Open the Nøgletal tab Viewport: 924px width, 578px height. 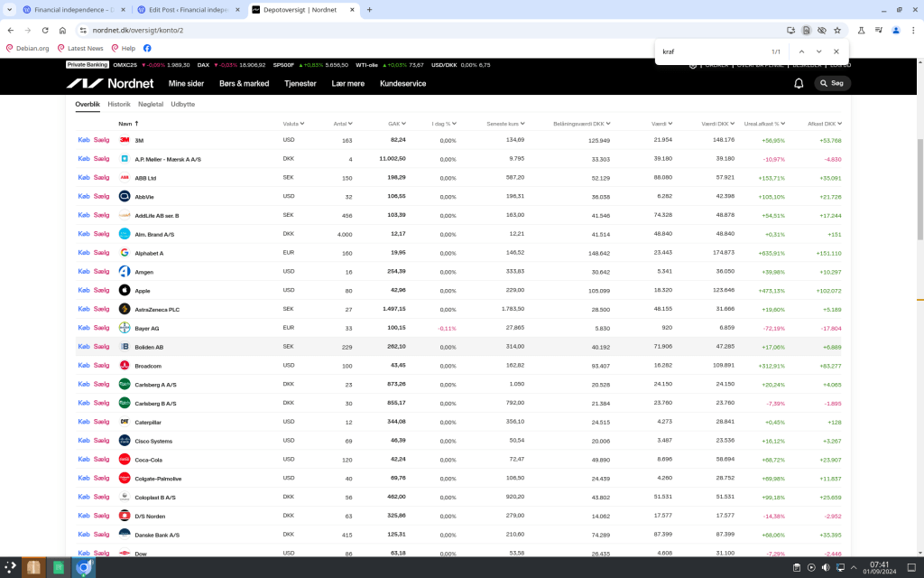pyautogui.click(x=151, y=104)
